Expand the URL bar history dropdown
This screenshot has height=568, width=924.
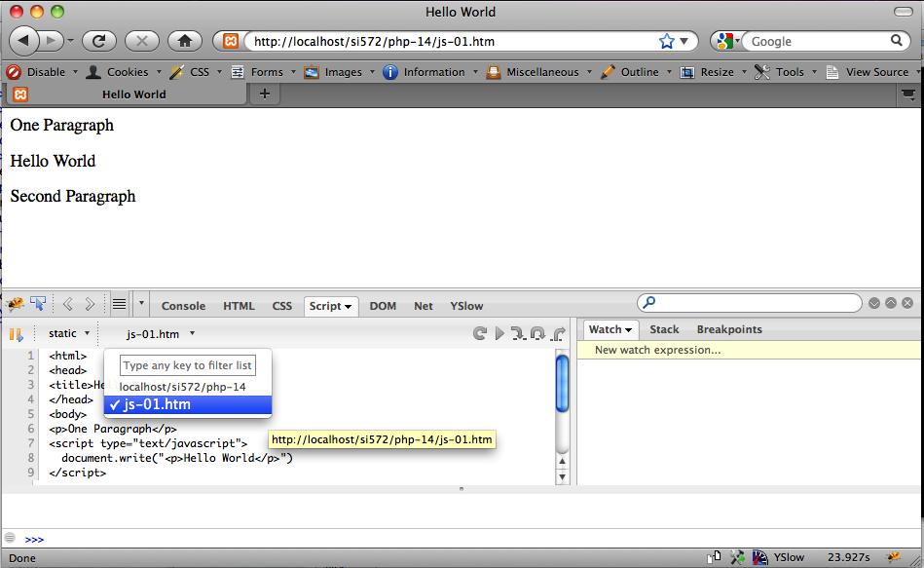pyautogui.click(x=684, y=41)
